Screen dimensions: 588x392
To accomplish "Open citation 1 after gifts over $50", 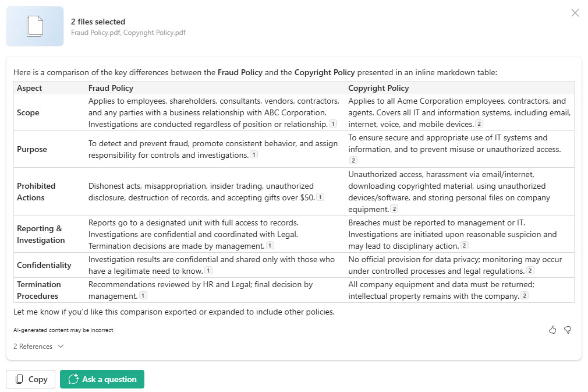I will pyautogui.click(x=320, y=197).
